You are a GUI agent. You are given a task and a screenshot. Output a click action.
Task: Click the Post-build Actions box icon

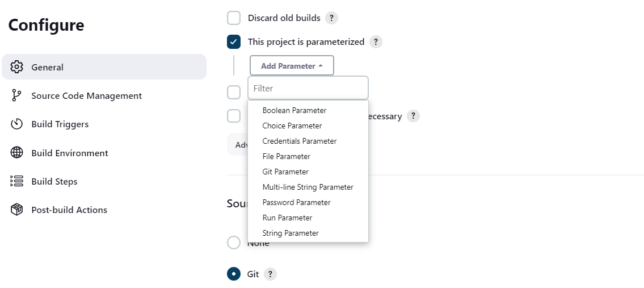17,210
